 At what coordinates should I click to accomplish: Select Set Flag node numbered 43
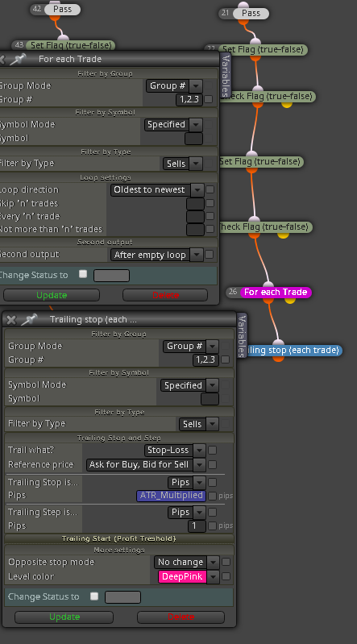71,45
